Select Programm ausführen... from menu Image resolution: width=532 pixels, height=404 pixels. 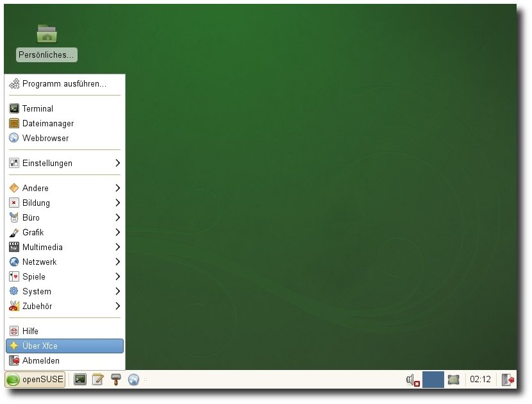click(x=64, y=84)
